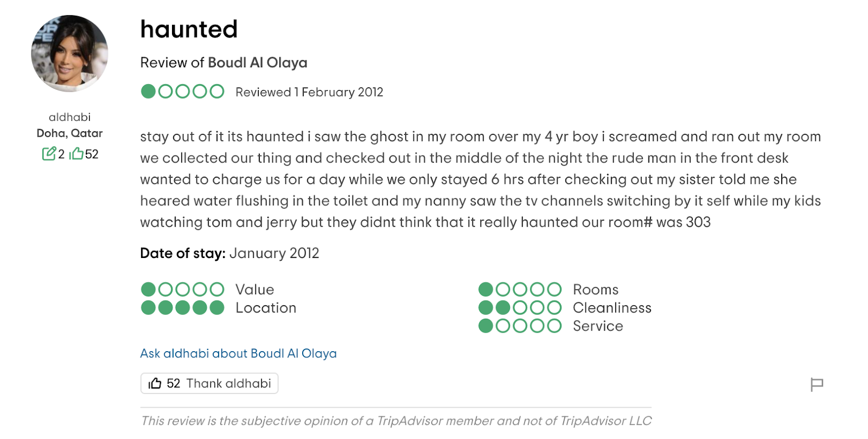Click the helpful votes thumbs-up under profile

[76, 154]
